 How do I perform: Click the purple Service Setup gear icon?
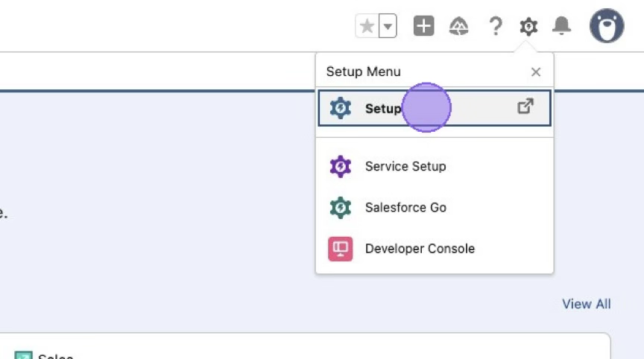(341, 166)
